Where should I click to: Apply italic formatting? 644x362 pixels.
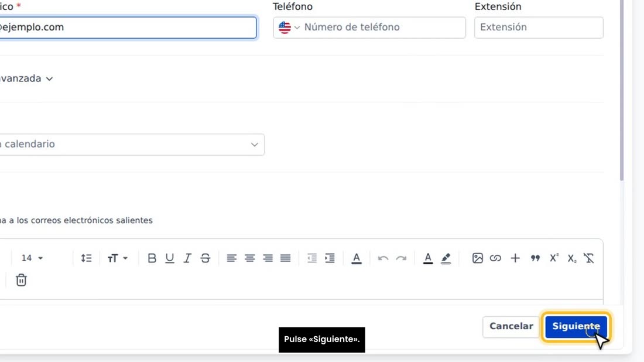coord(187,258)
